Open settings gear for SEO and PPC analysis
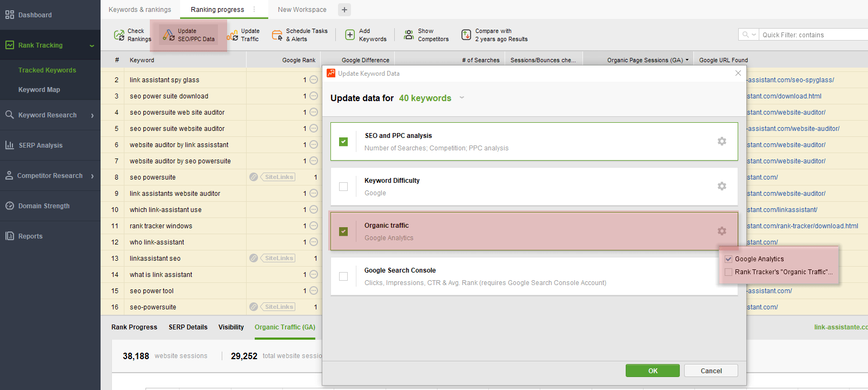The height and width of the screenshot is (390, 868). (722, 141)
